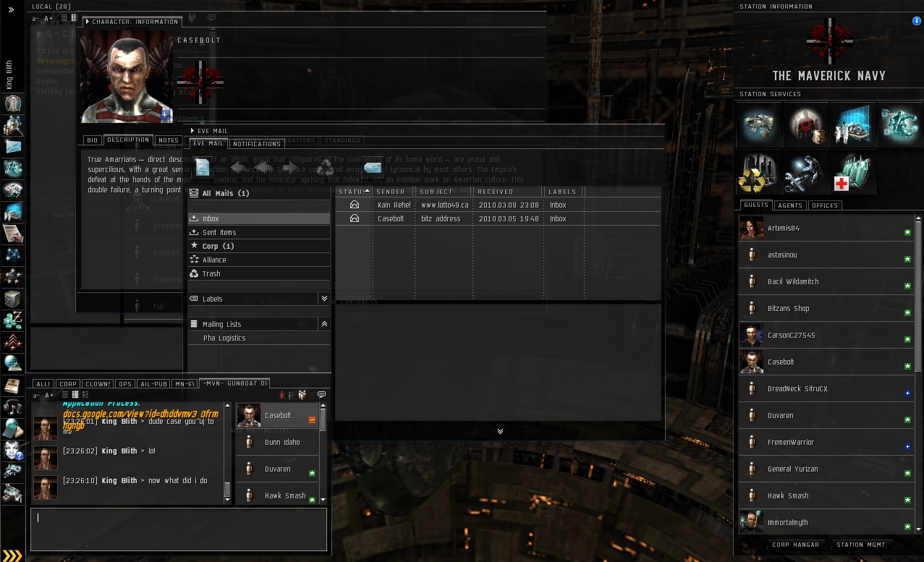The width and height of the screenshot is (924, 562).
Task: Expand mail reading pane with bottom chevron
Action: coord(500,431)
